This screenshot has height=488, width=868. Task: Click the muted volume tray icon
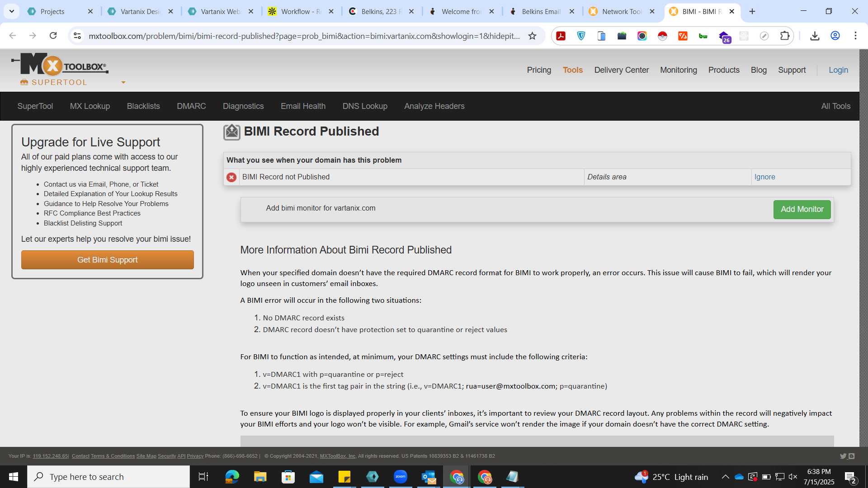click(793, 477)
